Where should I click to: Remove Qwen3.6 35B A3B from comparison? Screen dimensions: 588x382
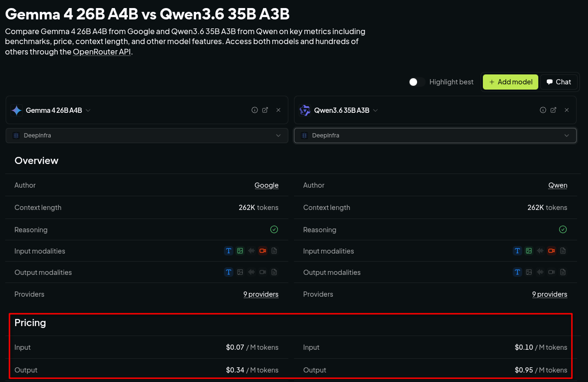(x=567, y=110)
